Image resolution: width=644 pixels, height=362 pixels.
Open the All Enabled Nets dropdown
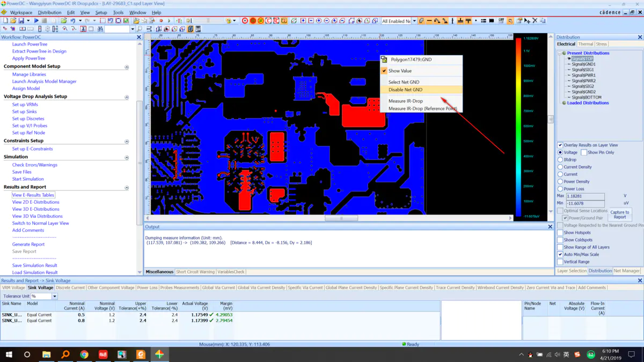coord(414,21)
